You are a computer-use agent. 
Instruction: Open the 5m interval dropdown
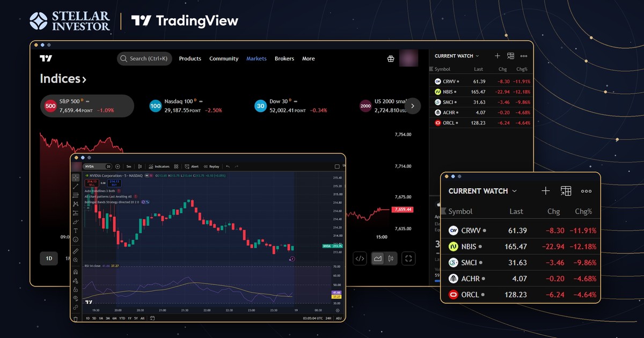(x=129, y=166)
